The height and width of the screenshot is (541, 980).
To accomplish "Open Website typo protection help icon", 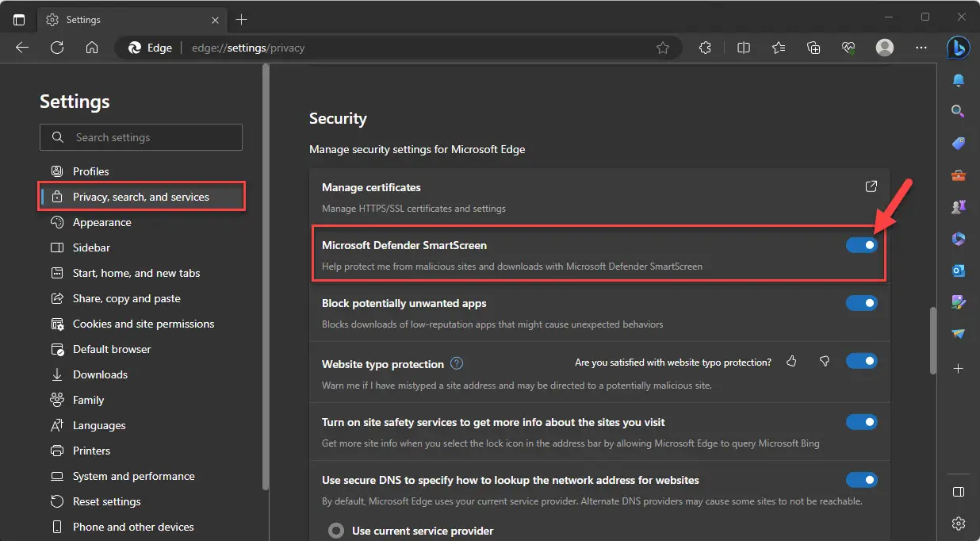I will (457, 363).
